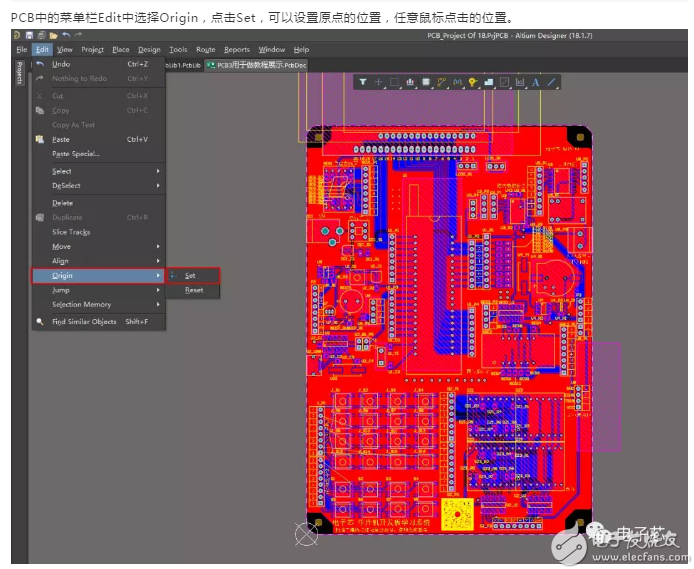
Task: Click Set in the Origin submenu
Action: [193, 276]
